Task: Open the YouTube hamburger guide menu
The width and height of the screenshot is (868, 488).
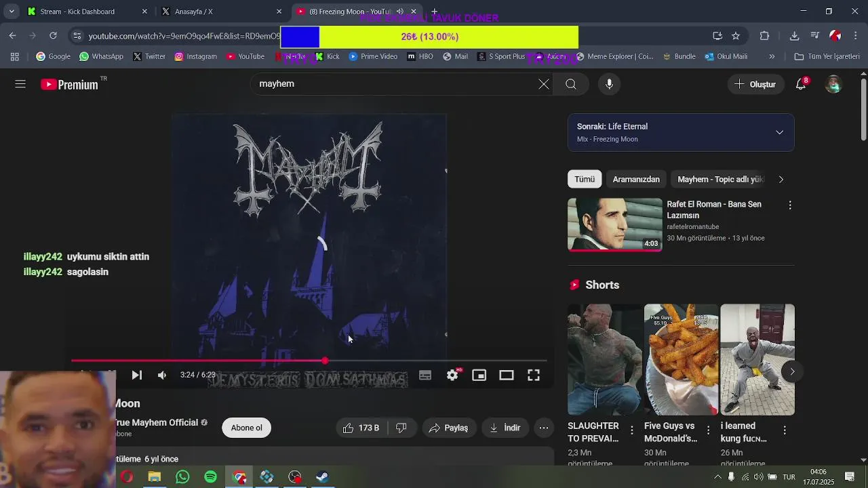Action: pyautogui.click(x=20, y=84)
